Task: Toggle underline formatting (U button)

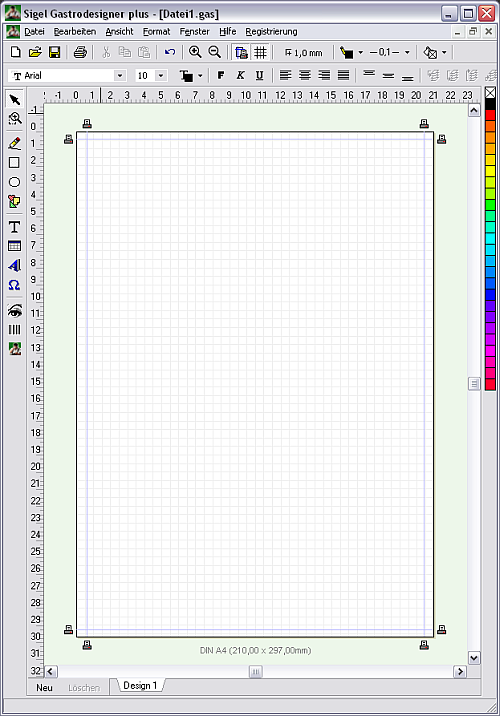Action: [x=259, y=75]
